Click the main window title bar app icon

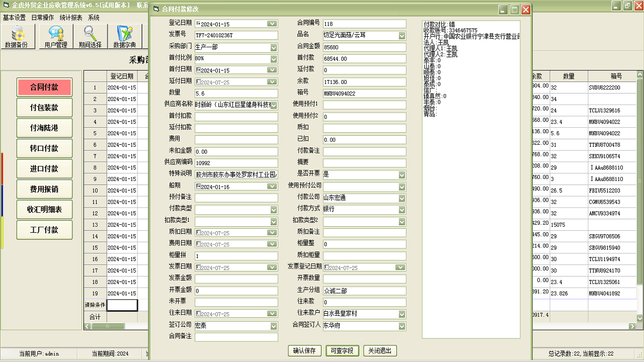coord(6,5)
